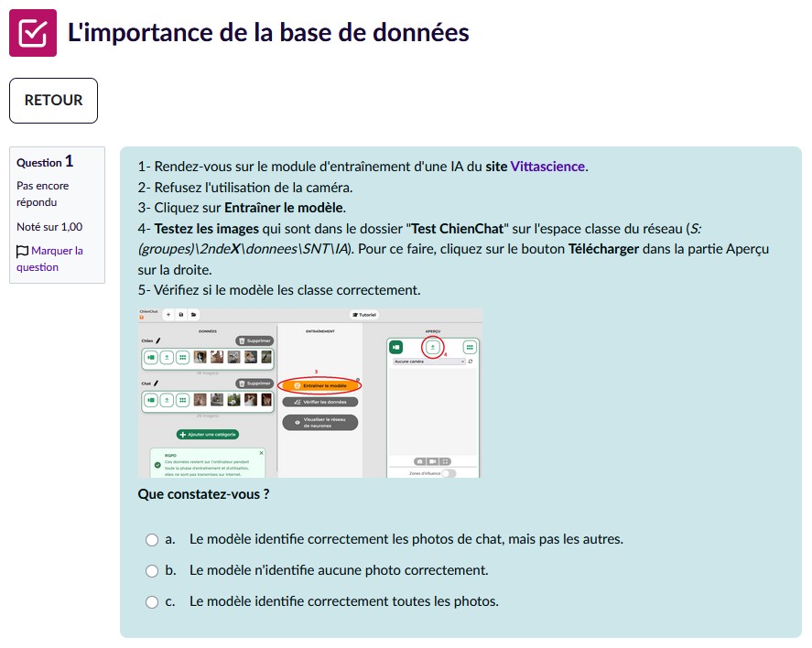Screen dimensions: 812x648
Task: Click the orange Entraîner le modèle button
Action: click(319, 386)
